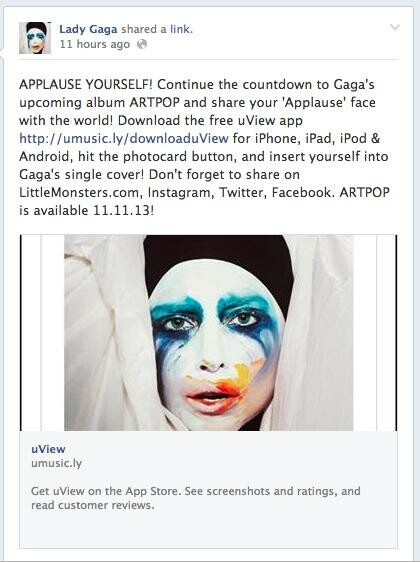Click the 'LittleMonsters.com' text in the post

coord(81,192)
